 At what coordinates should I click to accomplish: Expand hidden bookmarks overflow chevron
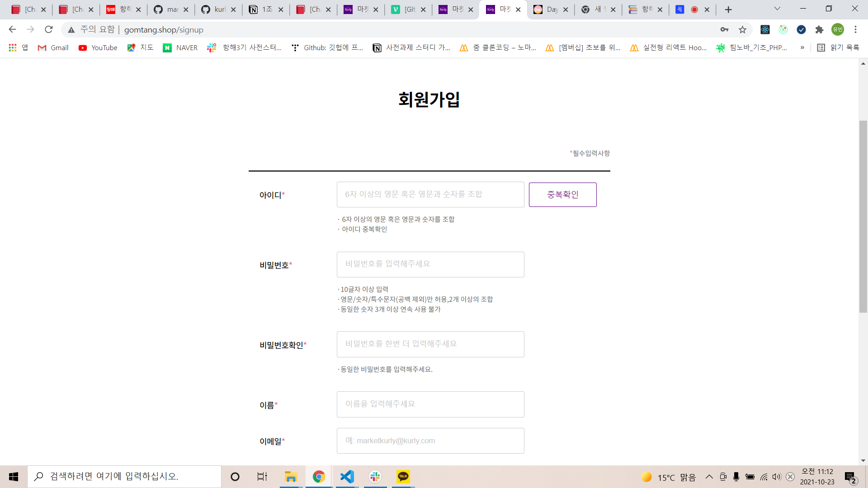click(802, 47)
